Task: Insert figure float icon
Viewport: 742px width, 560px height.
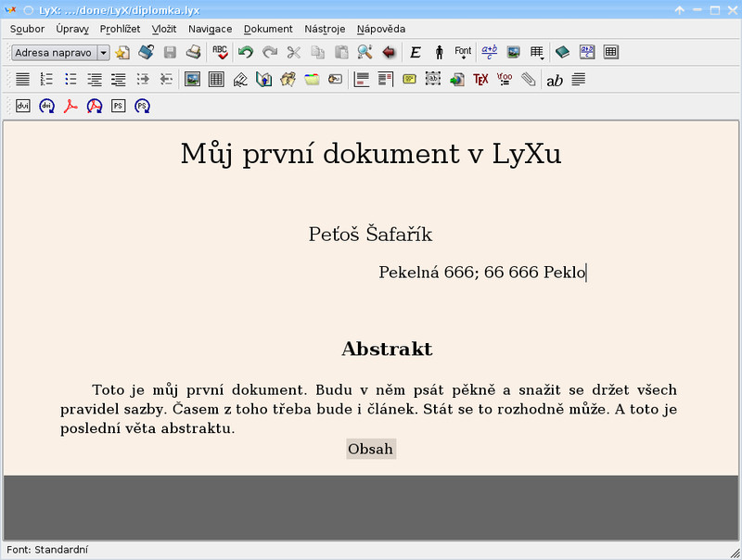Action: coord(192,79)
